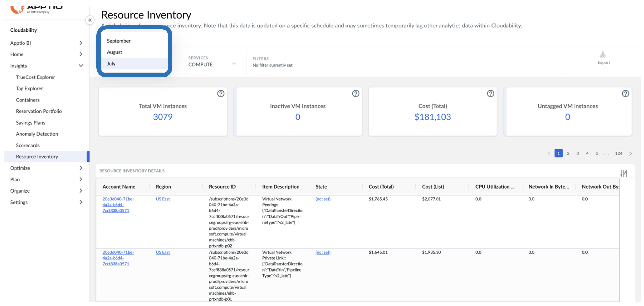Open table column settings sliders icon
Image resolution: width=644 pixels, height=306 pixels.
623,173
